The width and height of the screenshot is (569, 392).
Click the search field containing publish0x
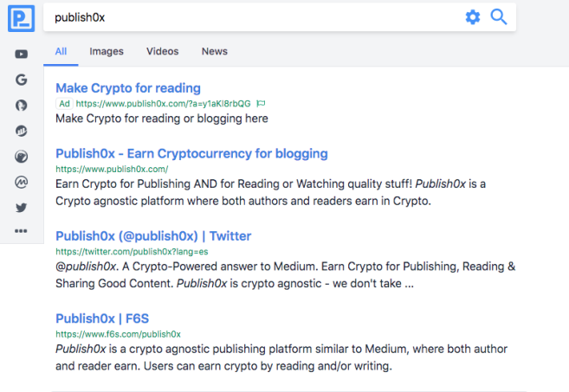[x=254, y=17]
